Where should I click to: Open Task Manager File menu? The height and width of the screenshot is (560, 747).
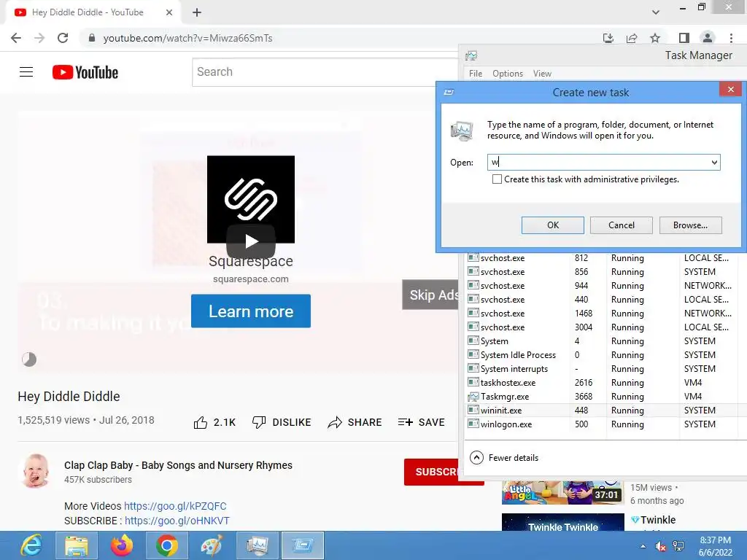(x=476, y=74)
